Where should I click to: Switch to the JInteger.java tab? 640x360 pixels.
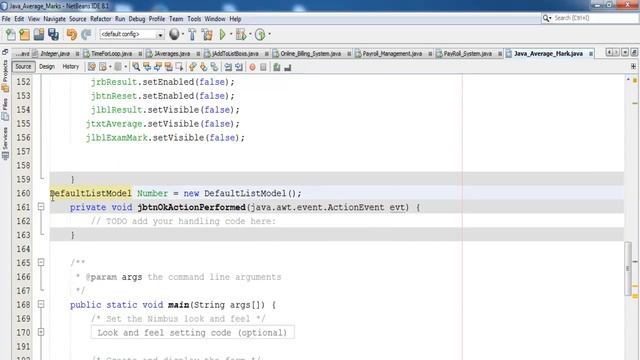click(x=56, y=53)
